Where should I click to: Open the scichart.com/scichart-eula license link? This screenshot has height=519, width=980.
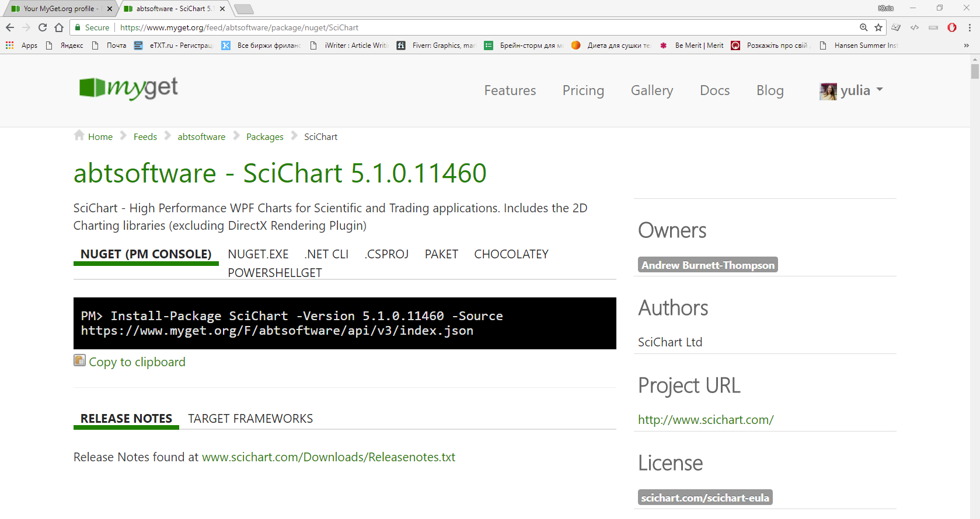(705, 497)
